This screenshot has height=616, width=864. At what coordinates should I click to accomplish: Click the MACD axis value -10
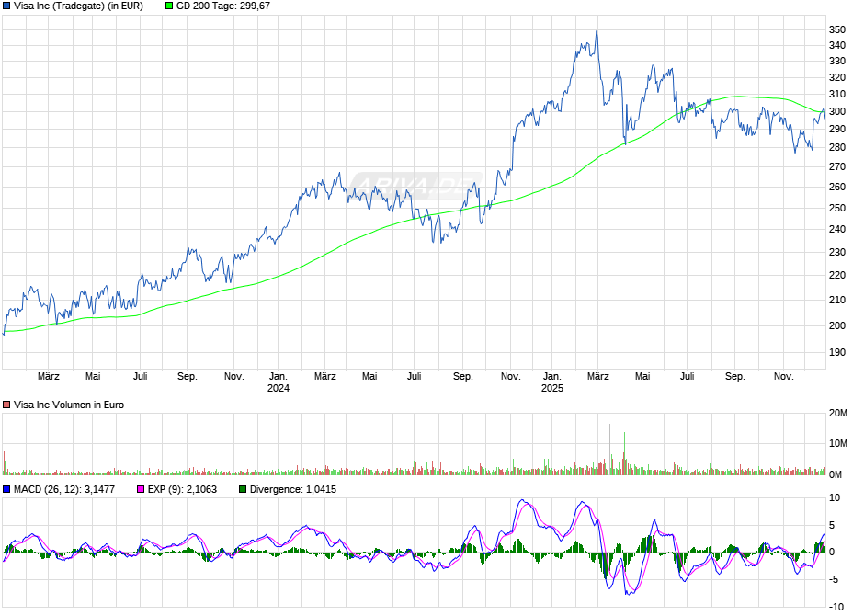(836, 607)
